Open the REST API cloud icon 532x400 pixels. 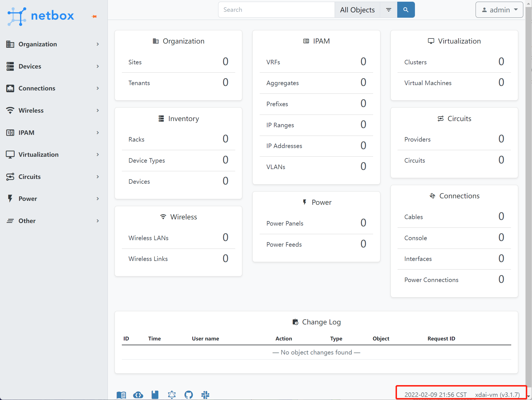pos(138,395)
